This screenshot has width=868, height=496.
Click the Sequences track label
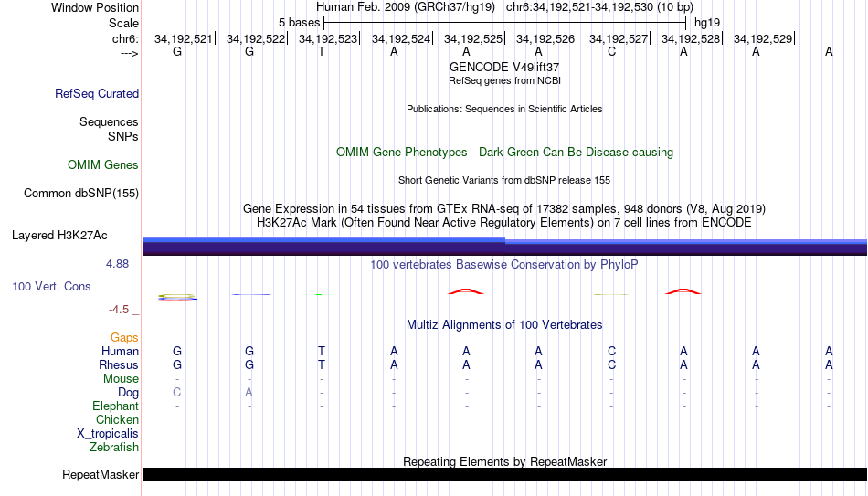109,121
